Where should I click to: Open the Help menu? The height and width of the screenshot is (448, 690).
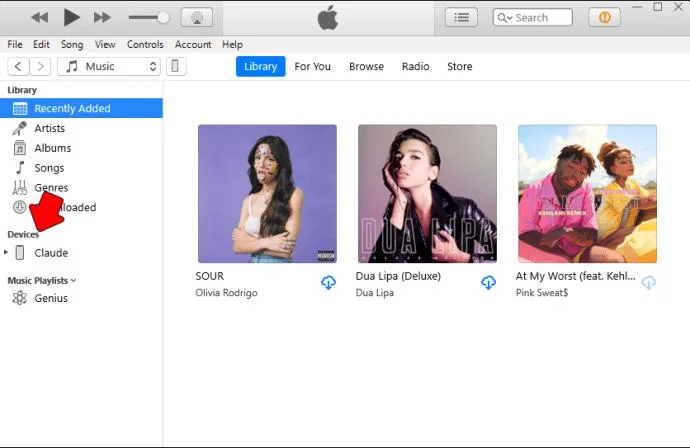(x=232, y=44)
